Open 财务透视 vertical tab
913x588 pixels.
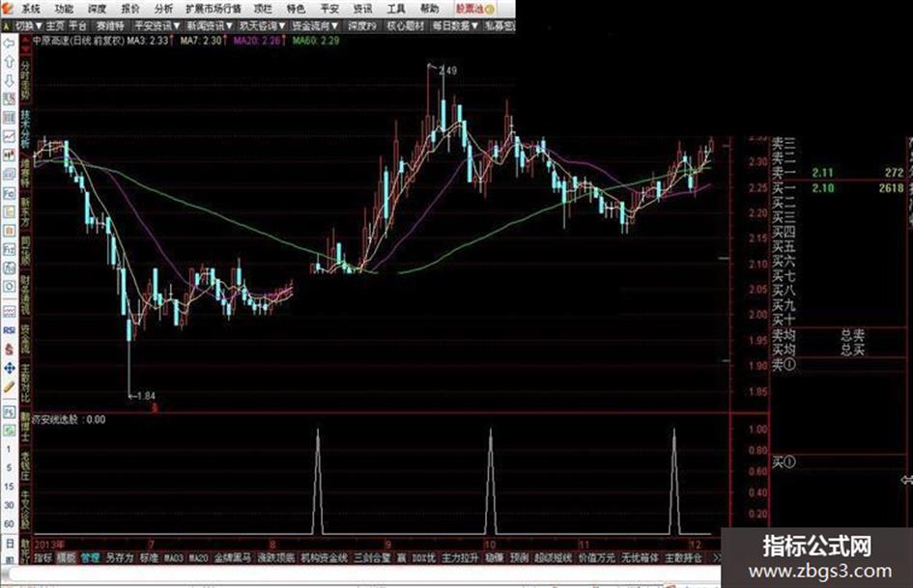coord(26,295)
